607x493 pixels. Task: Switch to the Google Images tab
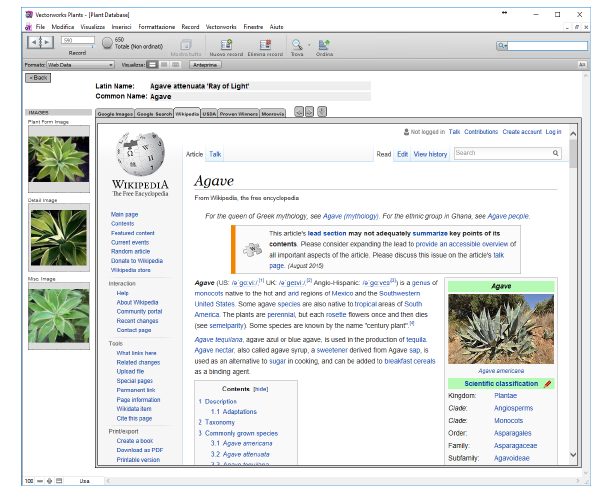click(115, 114)
